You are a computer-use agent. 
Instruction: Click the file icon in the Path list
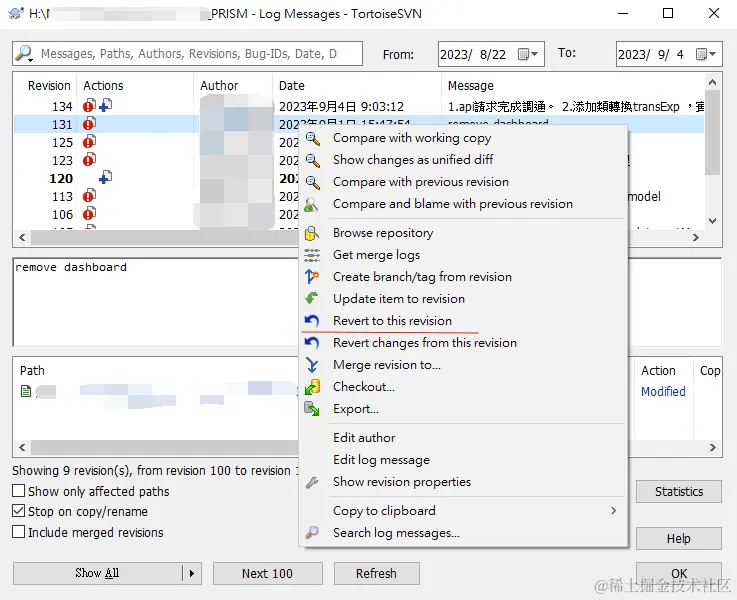(26, 391)
